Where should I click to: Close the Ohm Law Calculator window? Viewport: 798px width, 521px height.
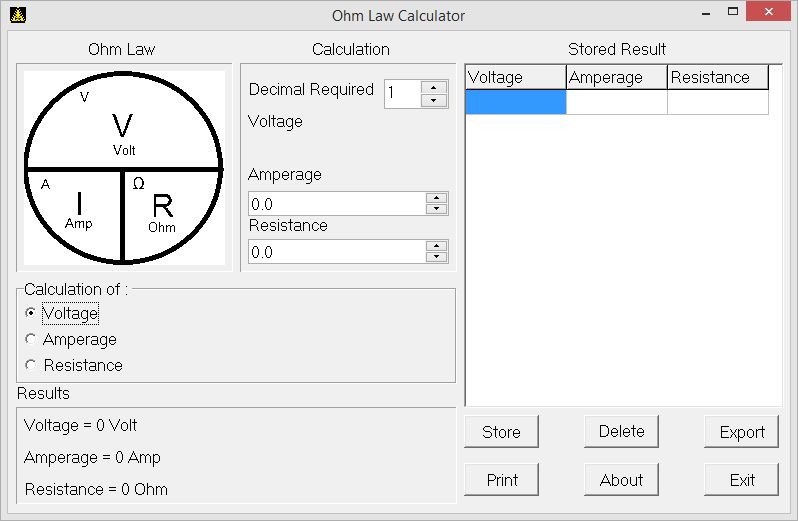768,11
